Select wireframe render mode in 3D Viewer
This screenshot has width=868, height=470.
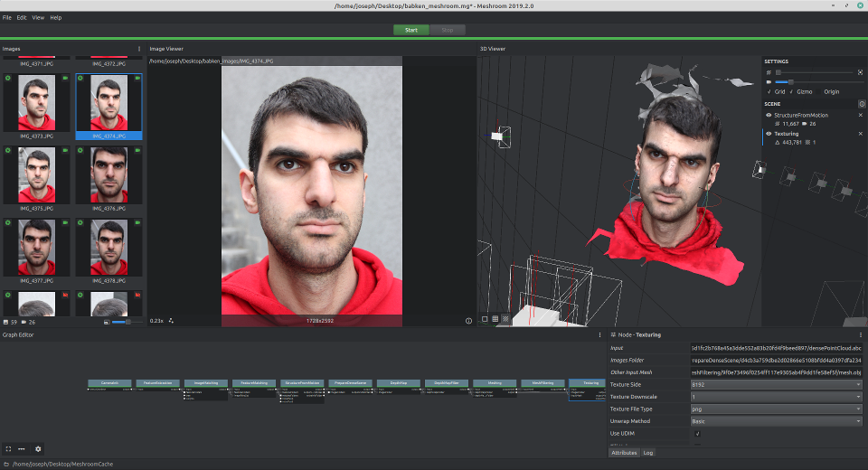[495, 319]
